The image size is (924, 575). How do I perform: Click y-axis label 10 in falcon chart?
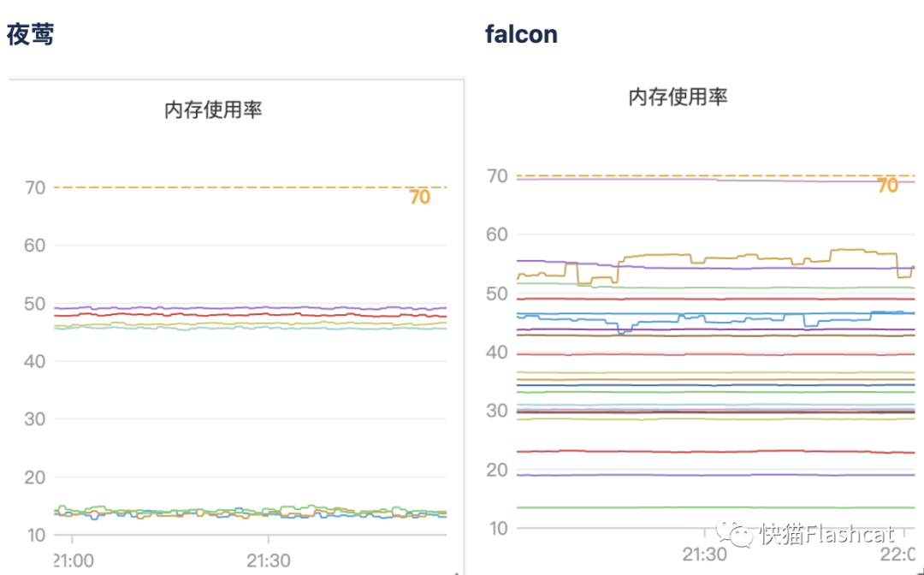click(x=496, y=528)
